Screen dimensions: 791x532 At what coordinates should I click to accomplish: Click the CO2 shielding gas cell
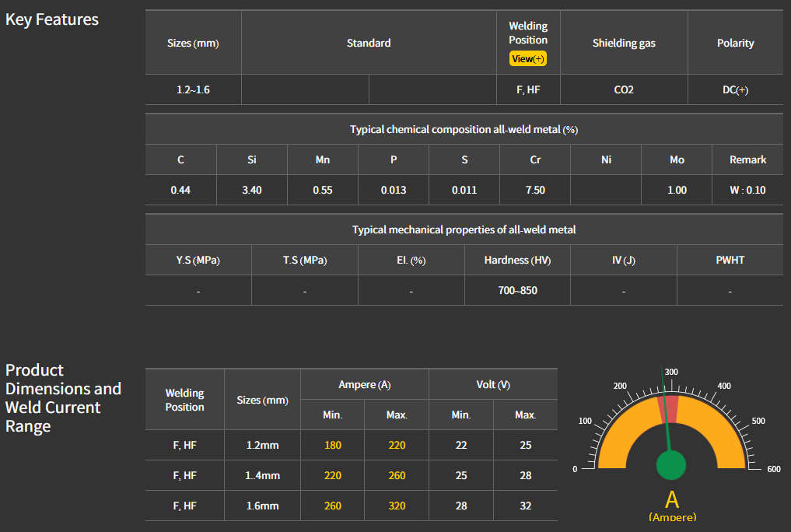624,90
